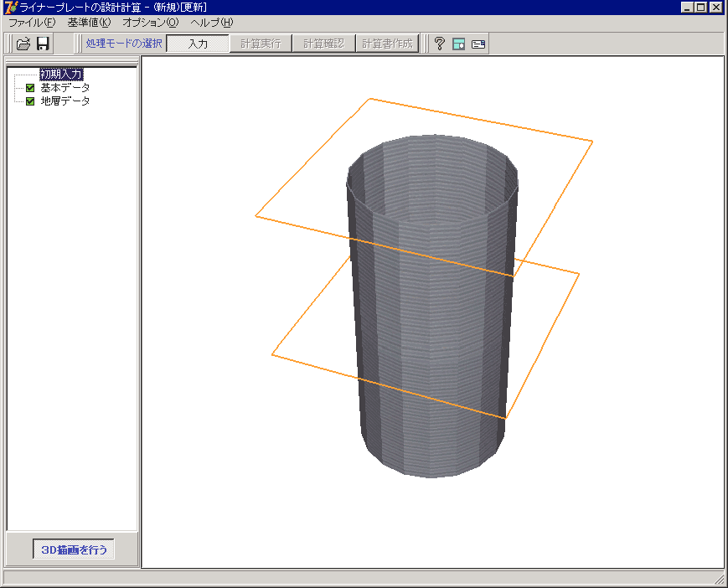The width and height of the screenshot is (728, 588).
Task: Select the 地層データ tree item label
Action: [x=65, y=101]
